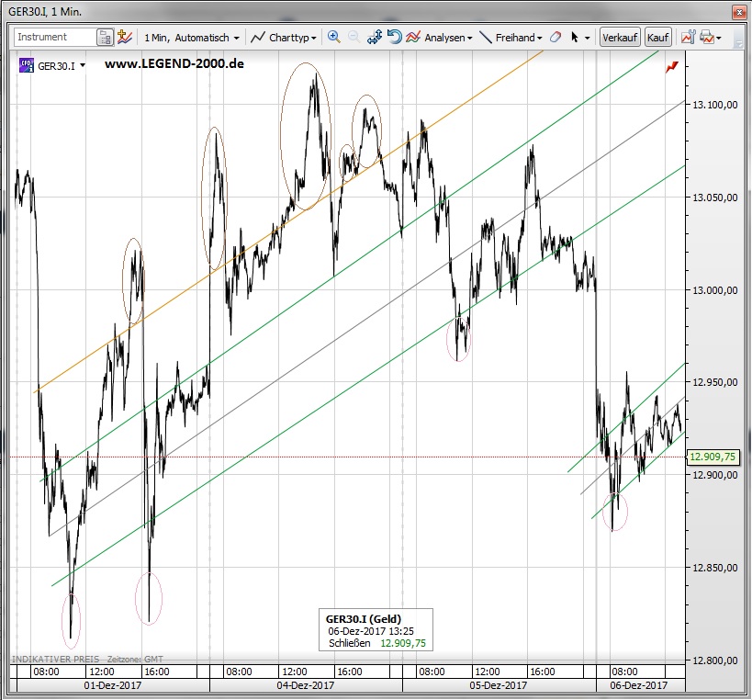
Task: Open chart settings wrench icon
Action: click(x=689, y=37)
